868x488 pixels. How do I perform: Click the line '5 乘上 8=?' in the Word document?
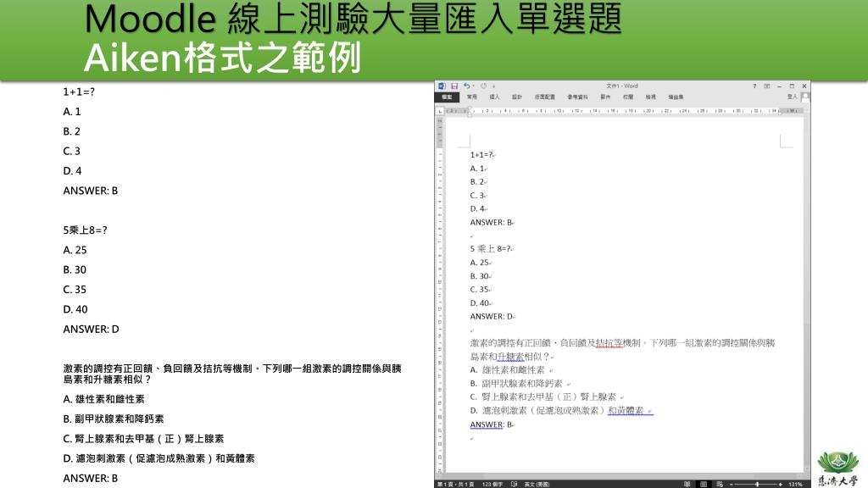491,249
